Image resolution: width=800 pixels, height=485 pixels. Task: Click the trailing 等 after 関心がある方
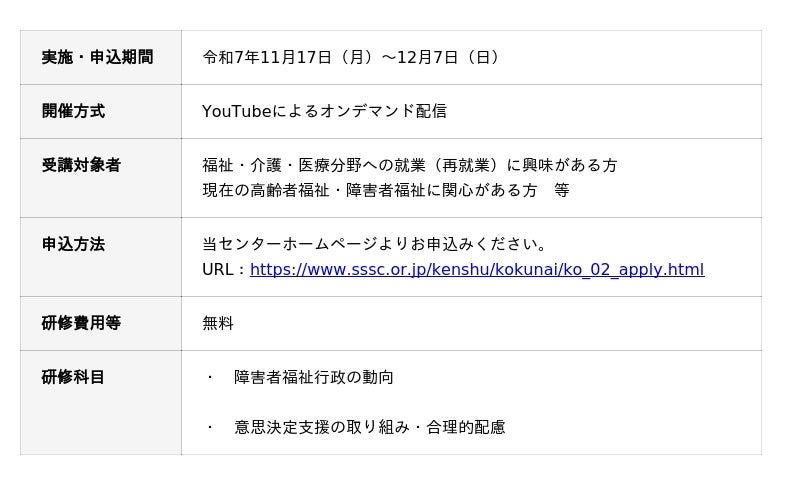561,190
